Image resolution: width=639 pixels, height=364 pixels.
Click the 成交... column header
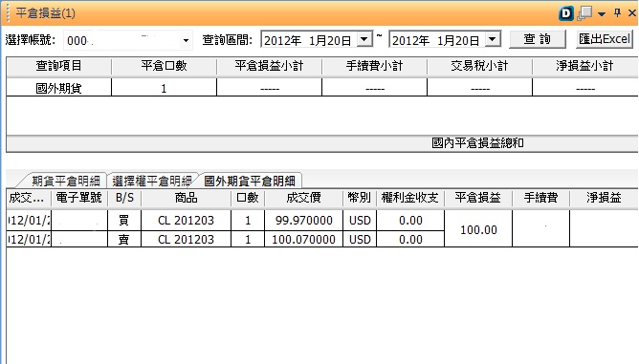pyautogui.click(x=29, y=198)
